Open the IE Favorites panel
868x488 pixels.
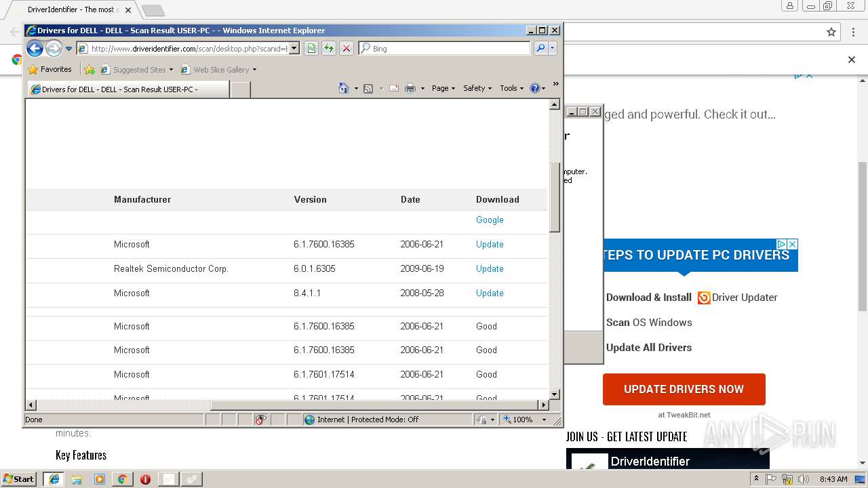(50, 69)
